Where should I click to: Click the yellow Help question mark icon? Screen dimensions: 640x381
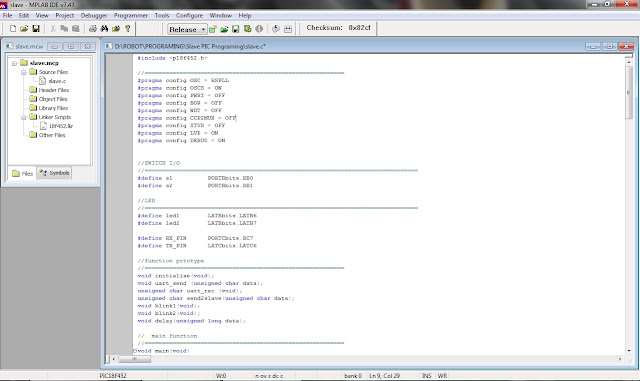(128, 29)
